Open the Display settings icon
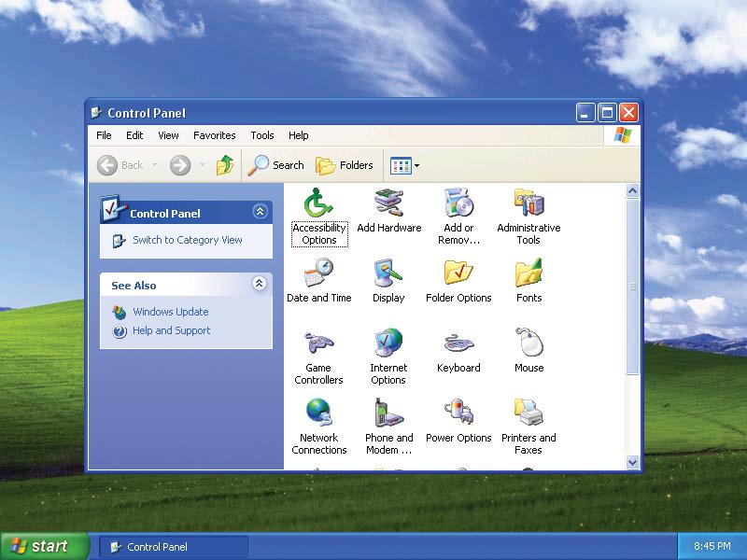The width and height of the screenshot is (747, 560). point(388,273)
